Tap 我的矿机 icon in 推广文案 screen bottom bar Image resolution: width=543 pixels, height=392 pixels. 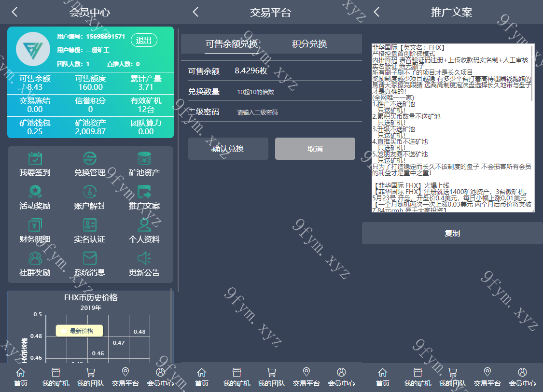point(418,373)
